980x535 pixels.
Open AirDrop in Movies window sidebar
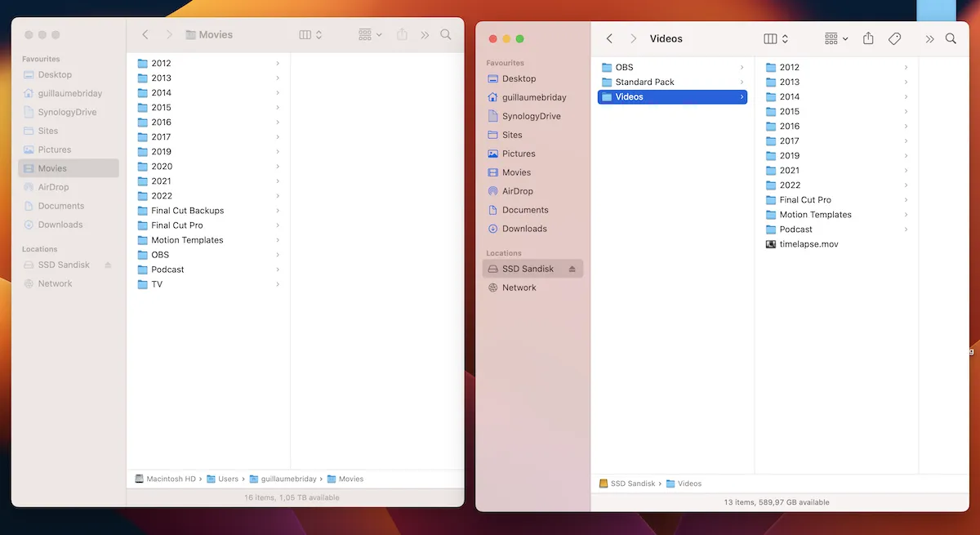tap(69, 187)
